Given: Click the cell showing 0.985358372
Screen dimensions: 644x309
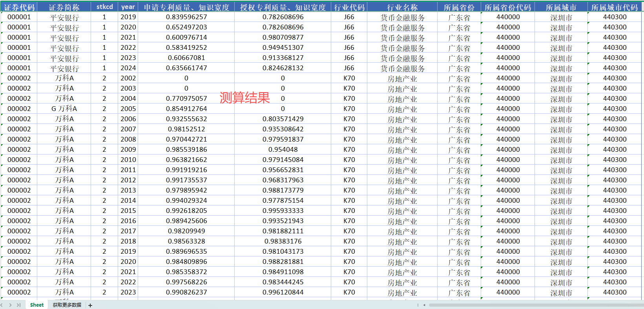Looking at the screenshot, I should (x=186, y=272).
